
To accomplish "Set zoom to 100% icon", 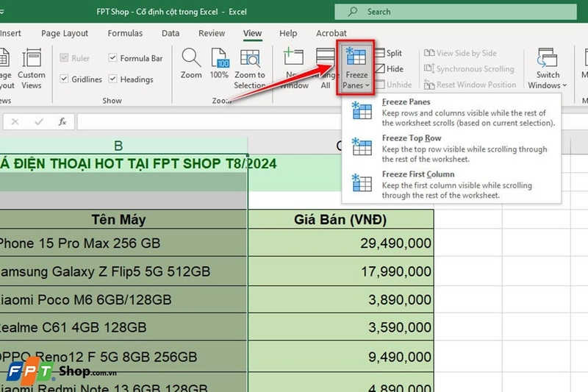I will [x=219, y=58].
